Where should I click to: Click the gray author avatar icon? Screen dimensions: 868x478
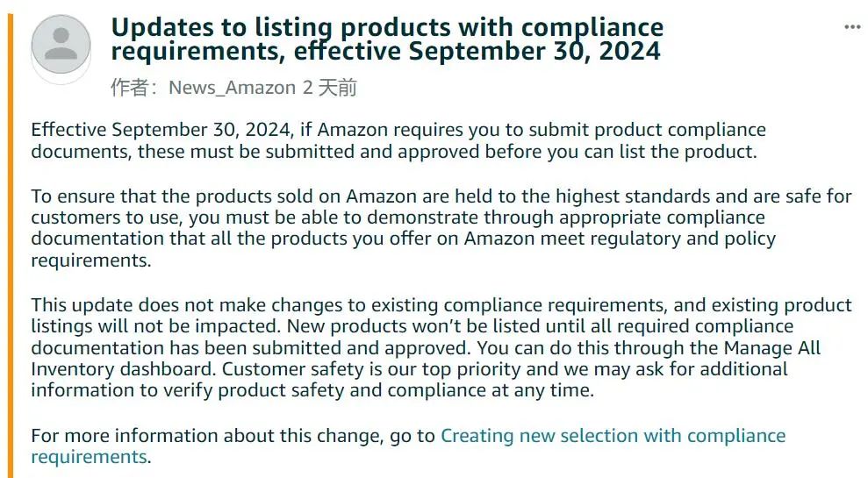tap(61, 46)
